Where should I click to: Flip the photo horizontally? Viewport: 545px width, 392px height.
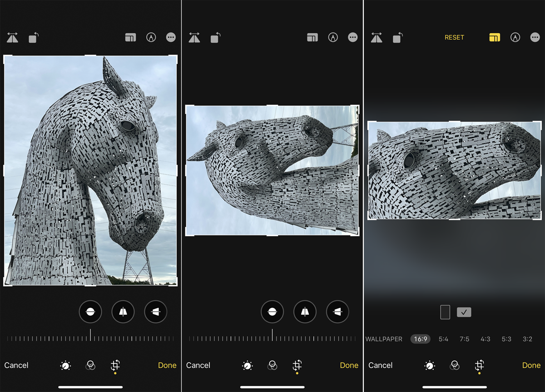[12, 38]
